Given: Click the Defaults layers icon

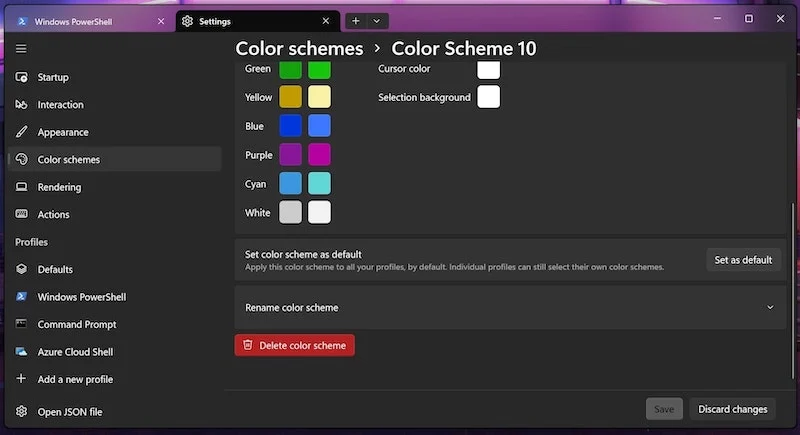Looking at the screenshot, I should point(21,269).
